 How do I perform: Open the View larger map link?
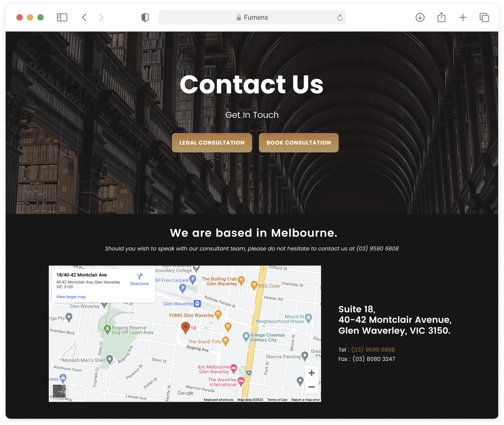(x=71, y=297)
